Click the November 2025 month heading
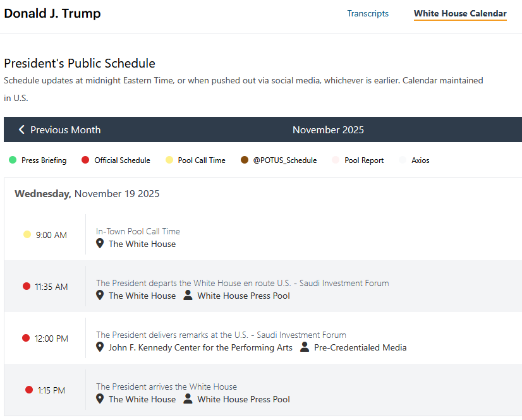This screenshot has height=420, width=522. [328, 129]
